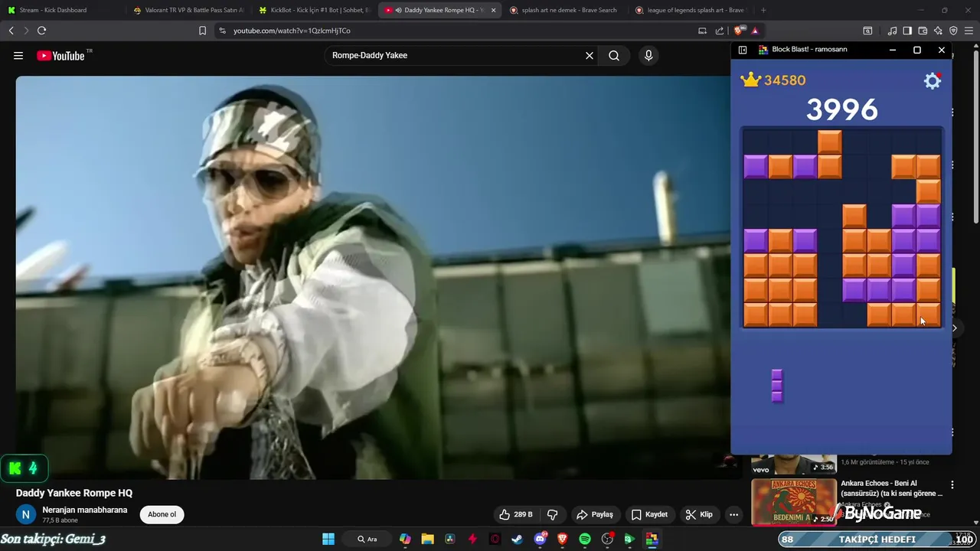The width and height of the screenshot is (980, 551).
Task: Switch to splash art ne demek tab
Action: (565, 10)
